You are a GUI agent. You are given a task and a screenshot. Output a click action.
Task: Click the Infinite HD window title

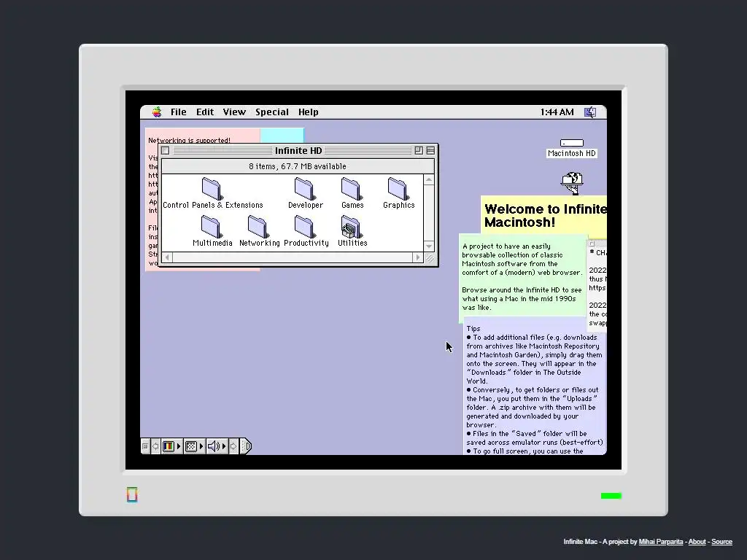click(x=298, y=150)
